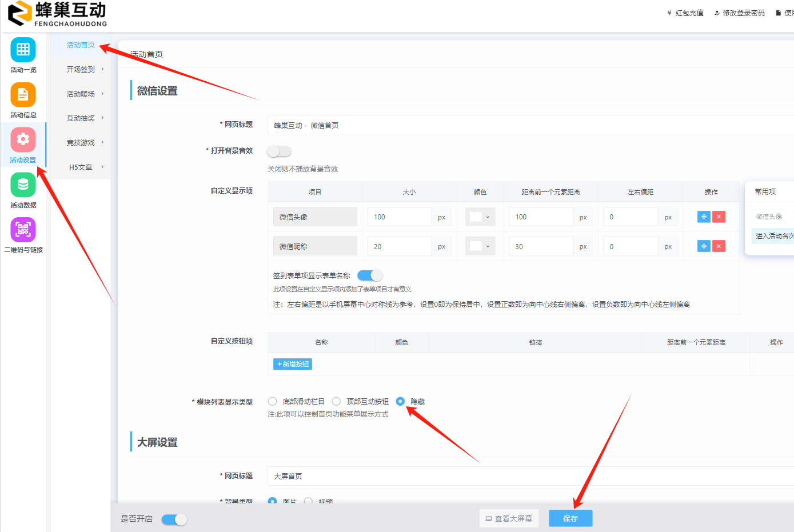The width and height of the screenshot is (794, 532).
Task: Click the 红包充值 link
Action: pos(685,13)
